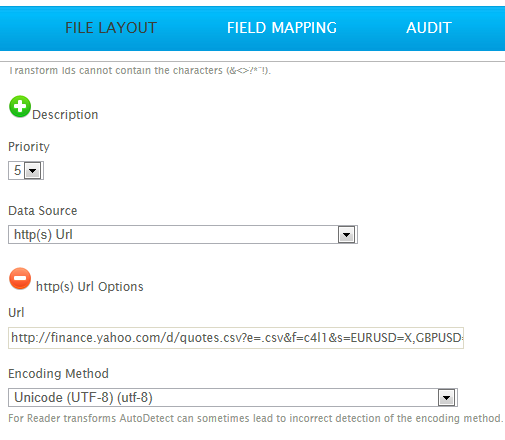
Task: Click the Url field label
Action: point(16,313)
